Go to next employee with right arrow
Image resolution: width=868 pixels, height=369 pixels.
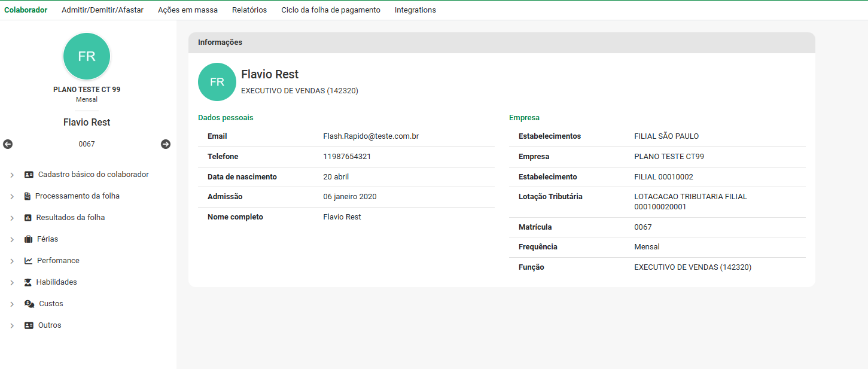[166, 144]
